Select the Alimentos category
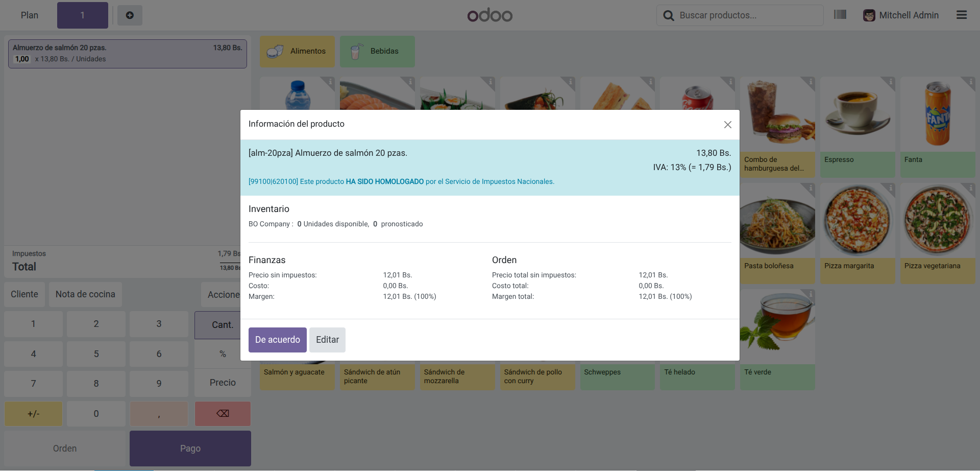980x471 pixels. coord(297,51)
